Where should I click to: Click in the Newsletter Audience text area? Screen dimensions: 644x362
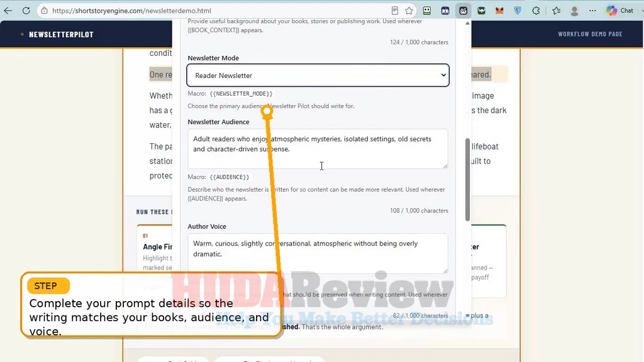pyautogui.click(x=318, y=148)
